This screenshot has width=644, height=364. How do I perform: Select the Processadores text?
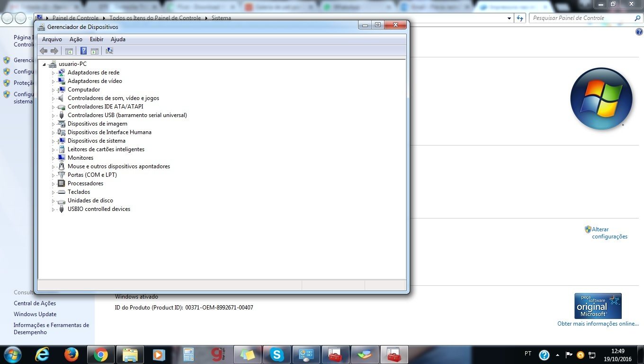click(85, 183)
